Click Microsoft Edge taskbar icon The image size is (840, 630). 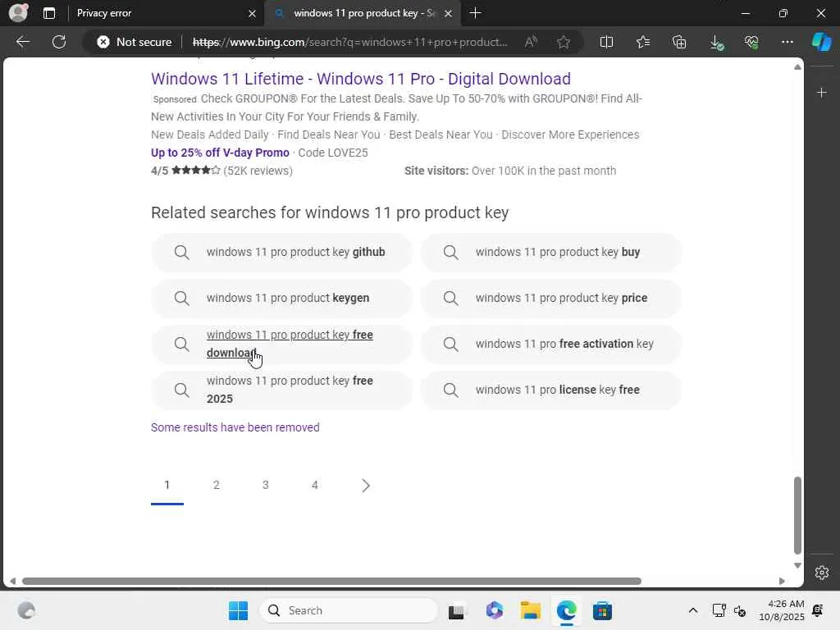[x=566, y=610]
